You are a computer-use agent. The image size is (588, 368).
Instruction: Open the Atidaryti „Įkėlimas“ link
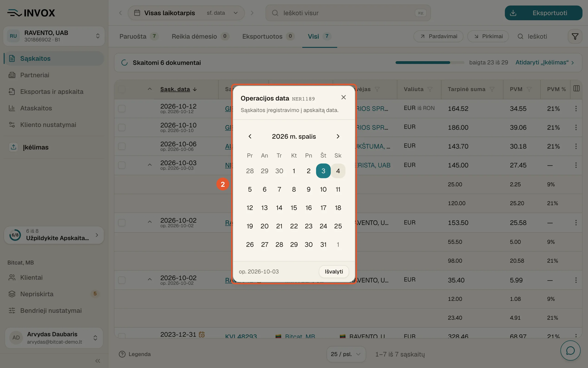[545, 63]
